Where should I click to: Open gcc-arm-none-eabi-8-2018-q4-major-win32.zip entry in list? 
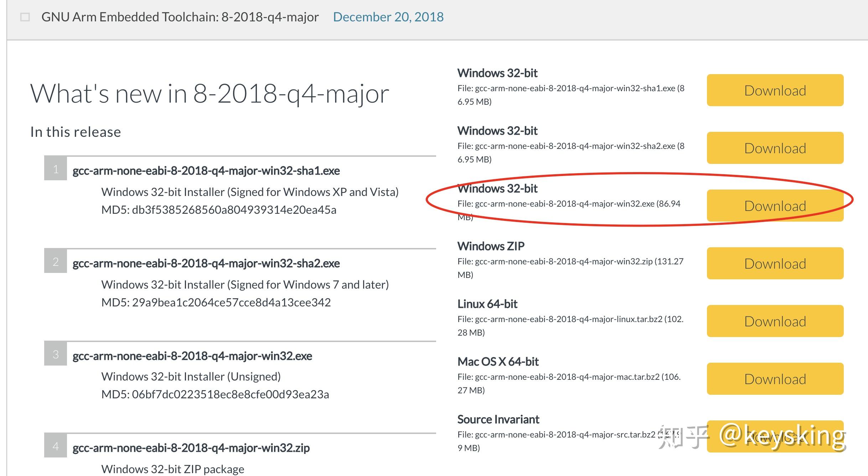point(191,448)
